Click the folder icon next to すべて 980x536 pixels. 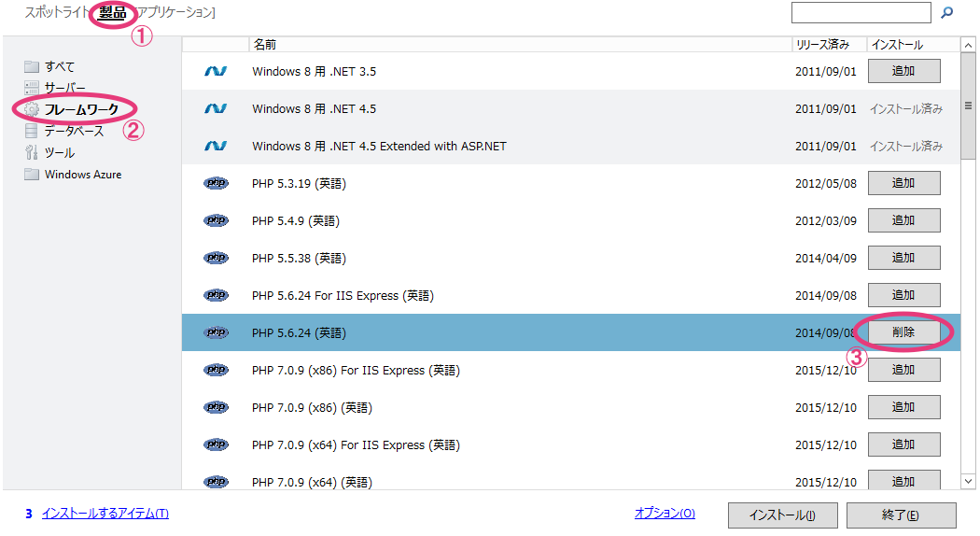click(x=31, y=66)
